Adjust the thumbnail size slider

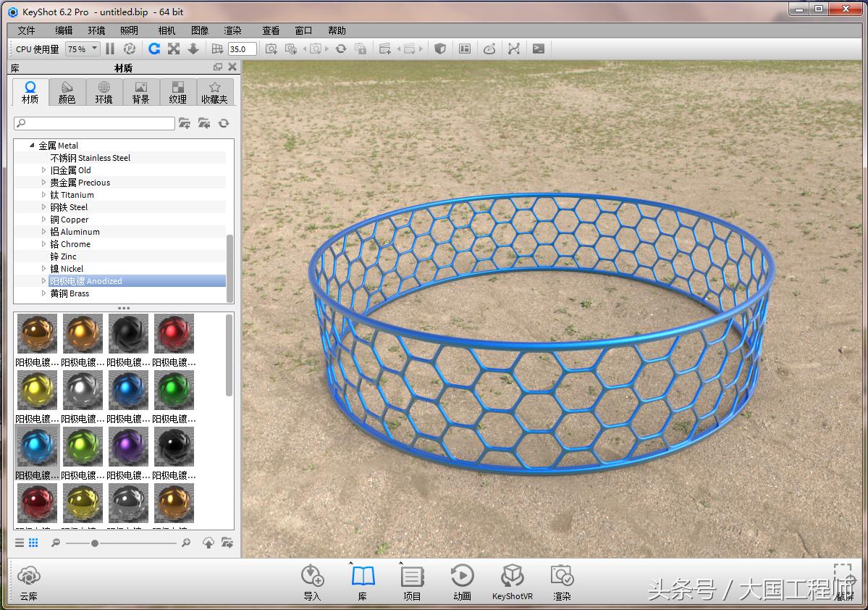(x=94, y=542)
